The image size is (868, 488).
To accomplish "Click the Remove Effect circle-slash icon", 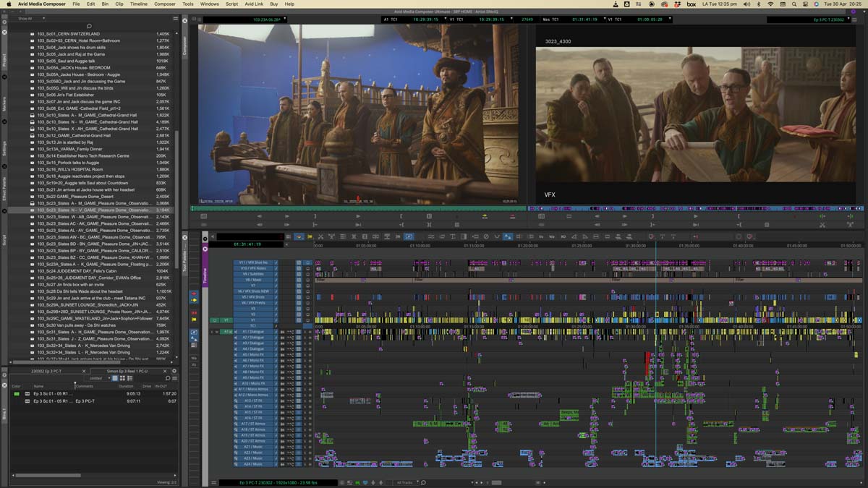I will 486,236.
